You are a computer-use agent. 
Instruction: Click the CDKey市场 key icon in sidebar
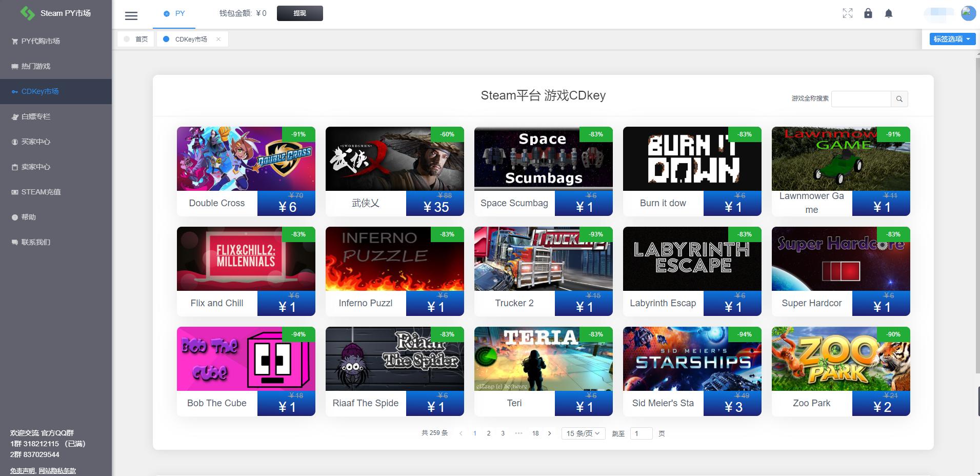(14, 91)
